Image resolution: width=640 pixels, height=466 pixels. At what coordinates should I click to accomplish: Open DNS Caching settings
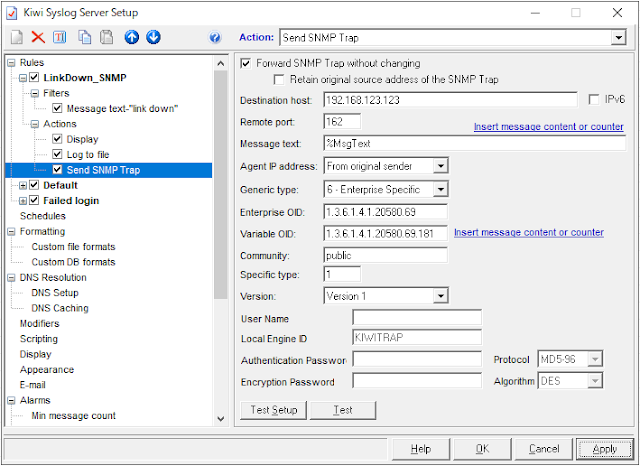[x=60, y=308]
